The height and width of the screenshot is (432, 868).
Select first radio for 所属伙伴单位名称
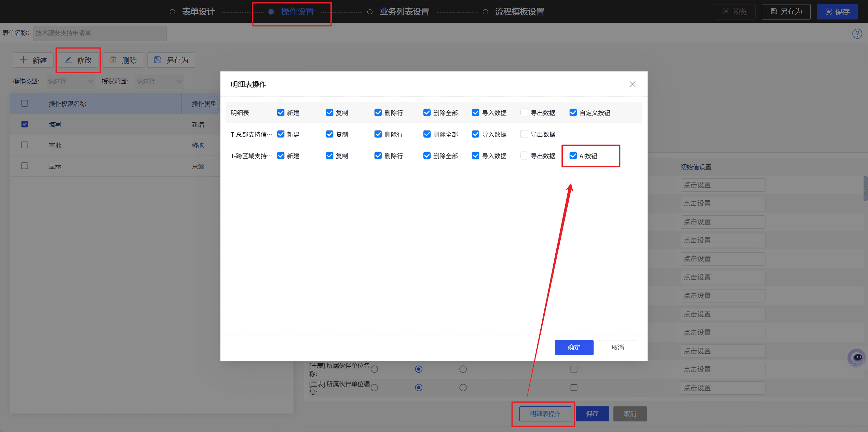(375, 369)
